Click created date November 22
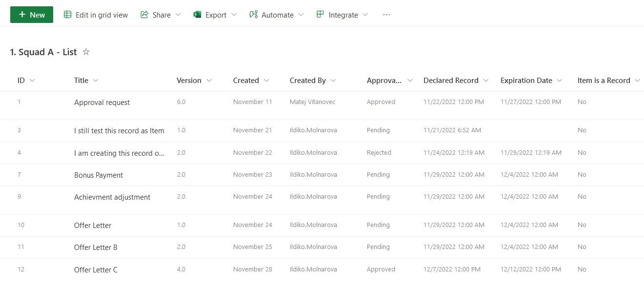This screenshot has height=289, width=644. click(x=253, y=153)
